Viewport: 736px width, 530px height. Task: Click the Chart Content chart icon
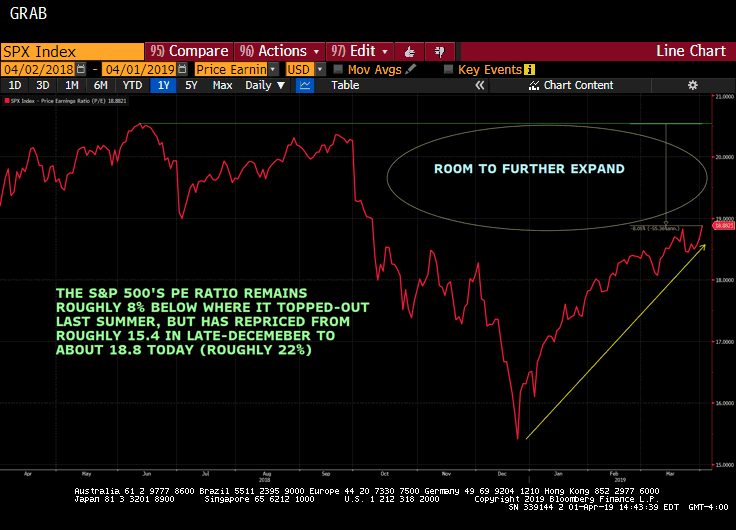[533, 85]
